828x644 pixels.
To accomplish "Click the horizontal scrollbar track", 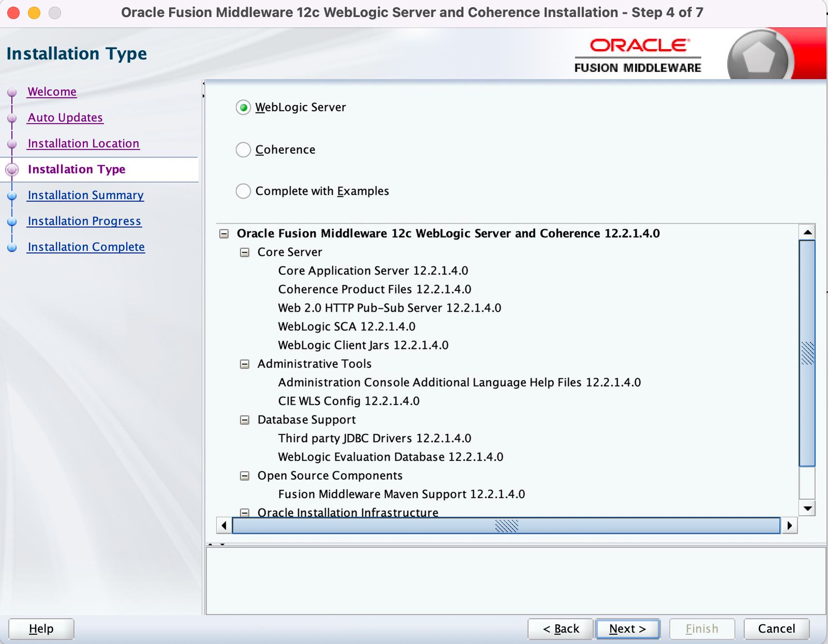I will (507, 525).
